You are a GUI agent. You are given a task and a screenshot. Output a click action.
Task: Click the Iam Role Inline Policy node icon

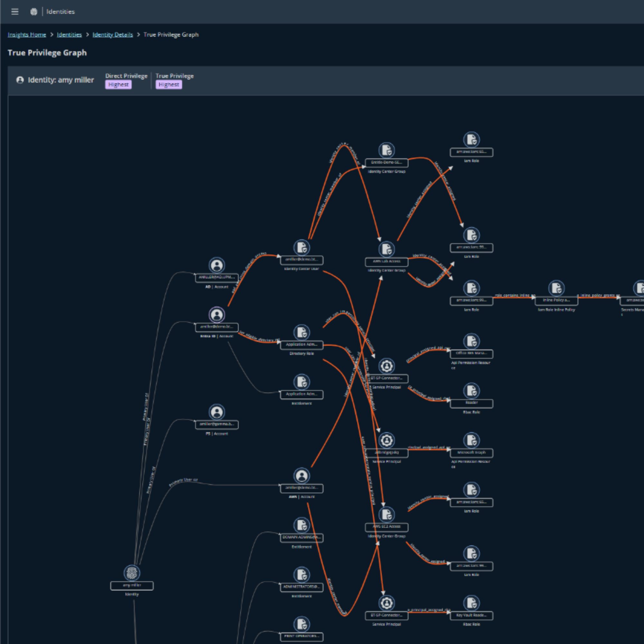(x=557, y=288)
